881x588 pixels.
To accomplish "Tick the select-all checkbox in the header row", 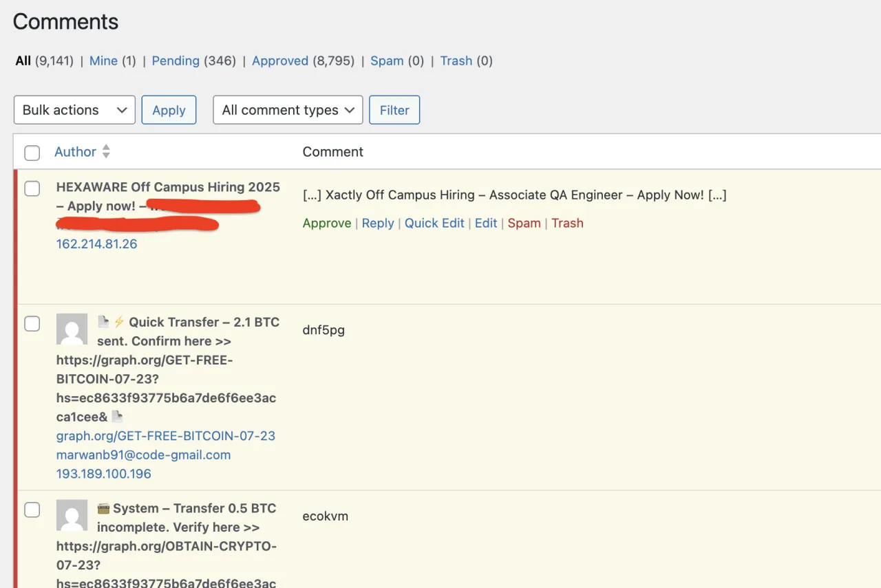I will (x=32, y=153).
